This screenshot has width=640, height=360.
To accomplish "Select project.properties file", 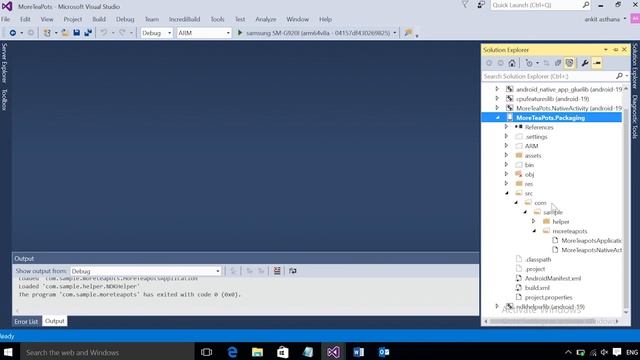I will coord(549,297).
